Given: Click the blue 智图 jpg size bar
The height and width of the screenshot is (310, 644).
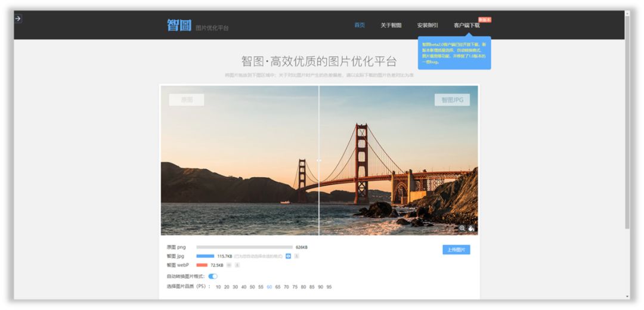Looking at the screenshot, I should (x=205, y=256).
